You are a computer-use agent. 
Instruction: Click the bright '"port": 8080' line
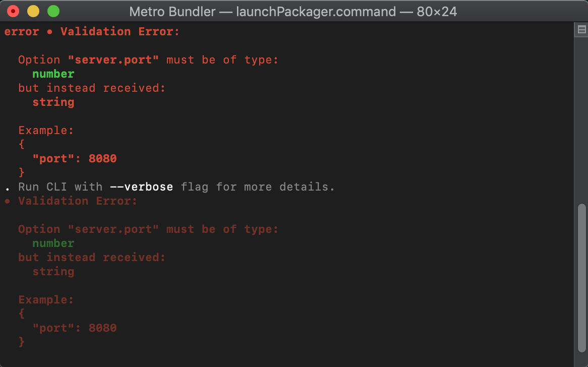point(75,159)
